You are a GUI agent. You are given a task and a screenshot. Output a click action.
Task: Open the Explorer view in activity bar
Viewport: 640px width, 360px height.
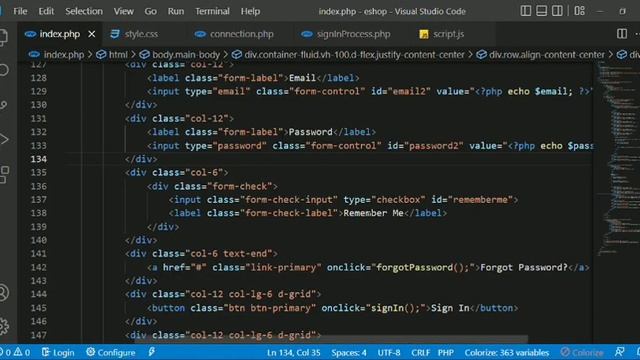pos(3,37)
